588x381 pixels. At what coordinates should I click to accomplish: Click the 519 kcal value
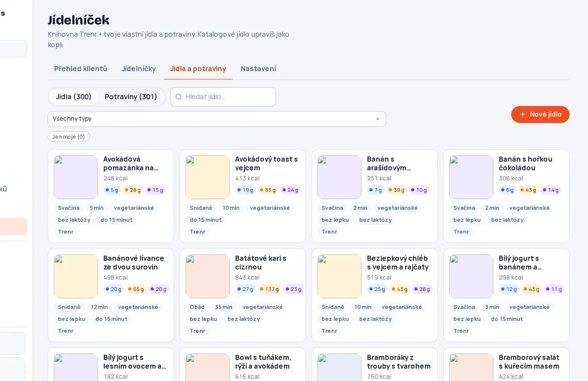pyautogui.click(x=379, y=277)
